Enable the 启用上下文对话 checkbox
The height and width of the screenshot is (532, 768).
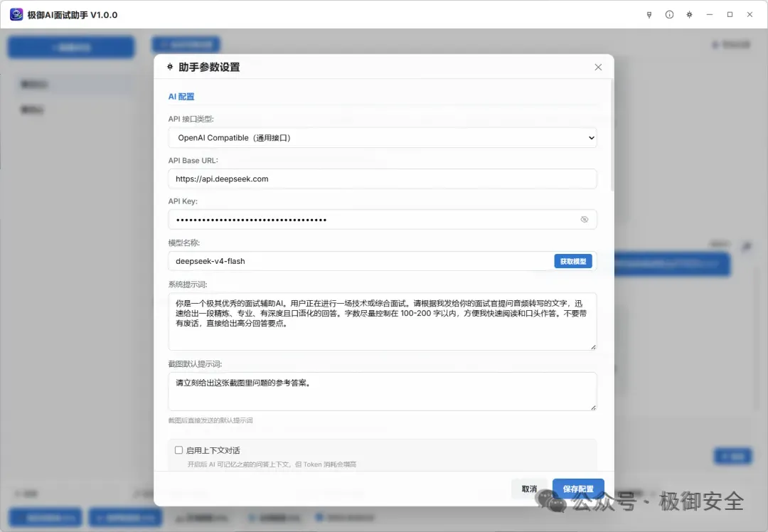(x=178, y=449)
